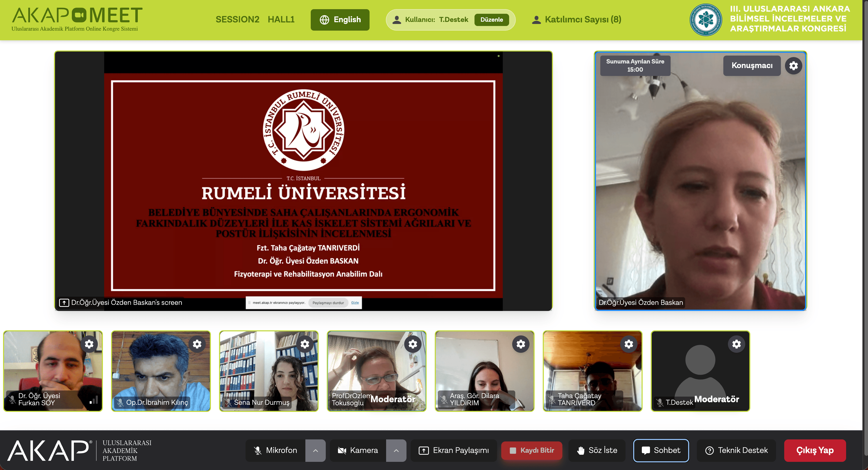Image resolution: width=868 pixels, height=470 pixels.
Task: Select Araş. Gör. Dilara YILDIRIM tile
Action: point(484,371)
